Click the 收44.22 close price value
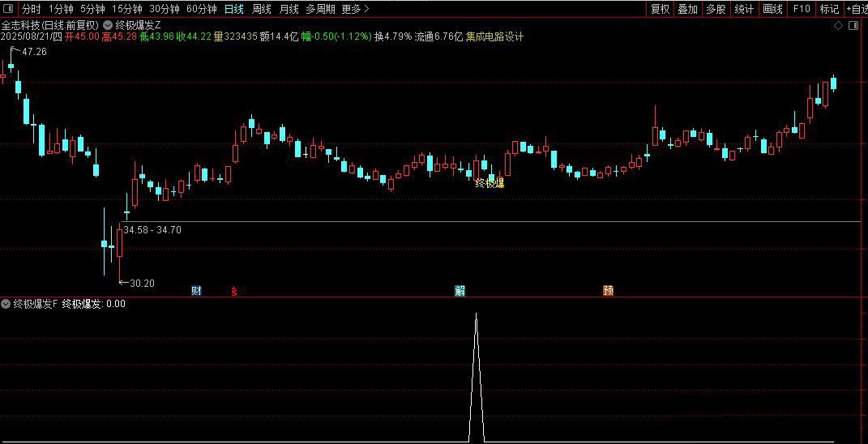 point(193,37)
